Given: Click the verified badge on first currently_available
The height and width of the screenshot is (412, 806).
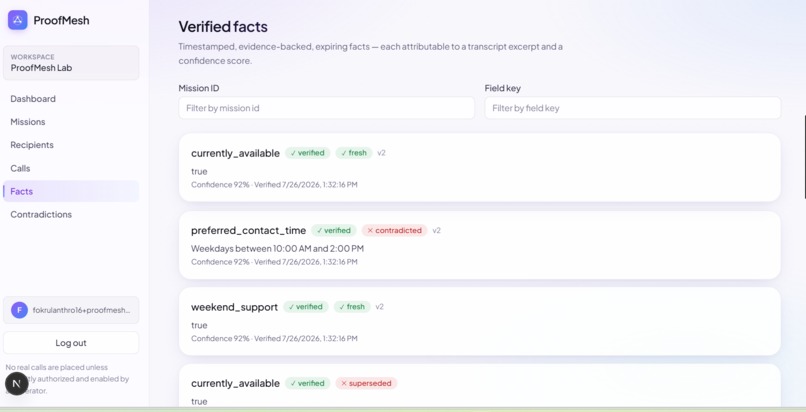Looking at the screenshot, I should [x=307, y=153].
